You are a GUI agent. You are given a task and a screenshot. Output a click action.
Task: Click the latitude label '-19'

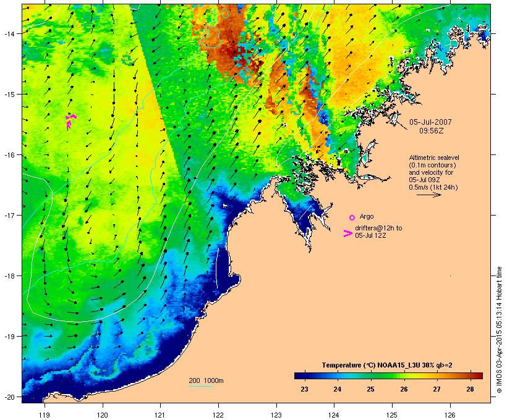coord(9,337)
